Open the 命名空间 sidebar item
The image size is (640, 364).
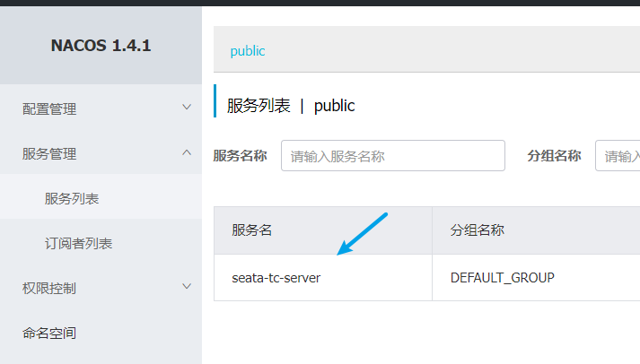point(50,334)
